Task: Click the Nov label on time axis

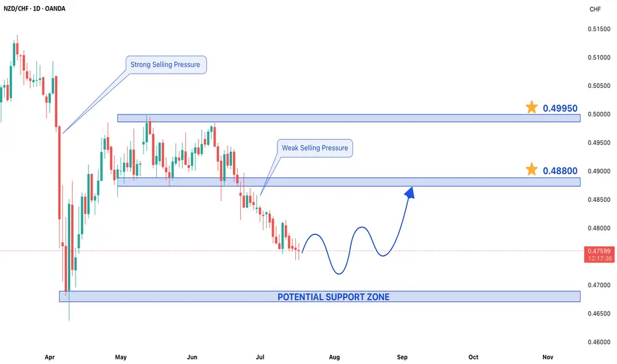Action: [547, 357]
